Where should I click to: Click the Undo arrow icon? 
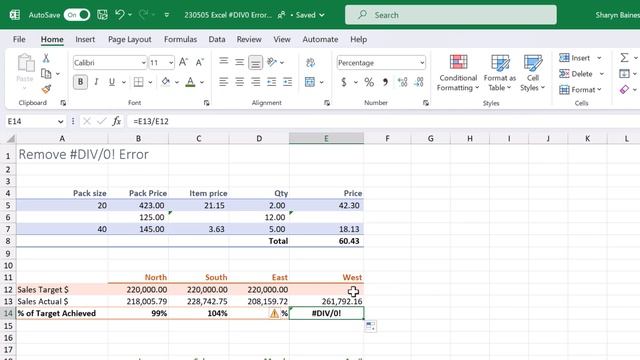(x=119, y=15)
